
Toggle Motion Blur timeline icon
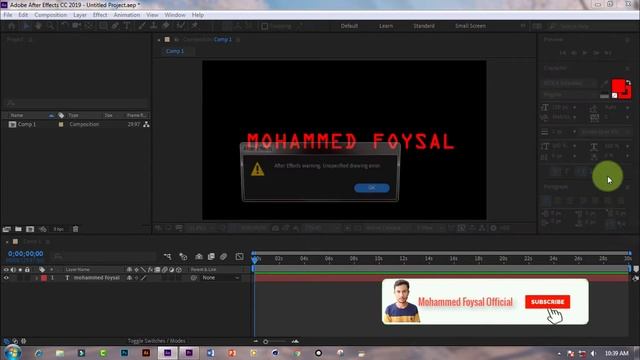coord(223,256)
